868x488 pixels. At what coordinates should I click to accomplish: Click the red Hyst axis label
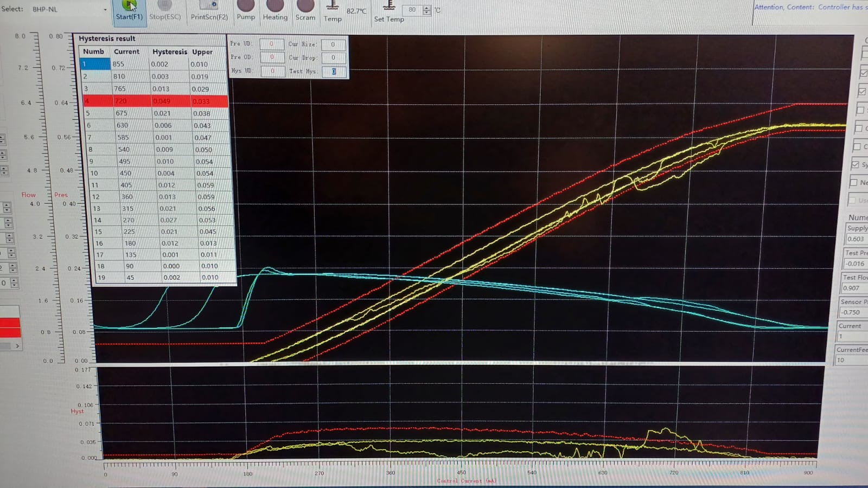click(77, 411)
